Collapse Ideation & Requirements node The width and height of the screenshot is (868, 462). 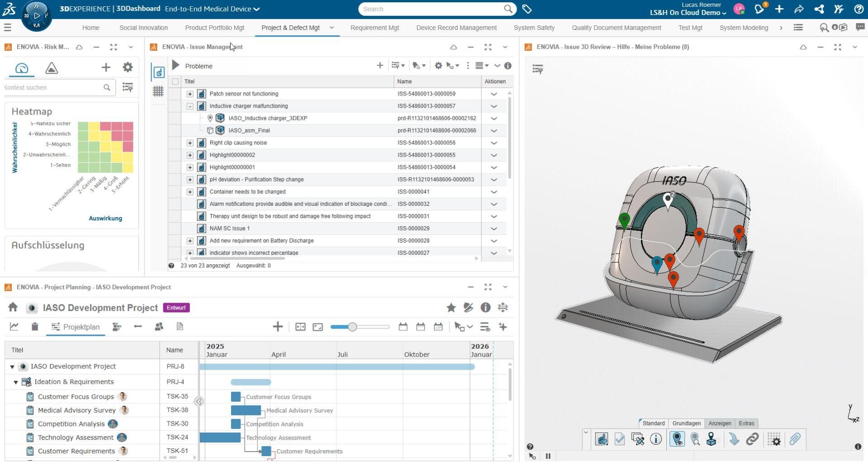[x=16, y=382]
